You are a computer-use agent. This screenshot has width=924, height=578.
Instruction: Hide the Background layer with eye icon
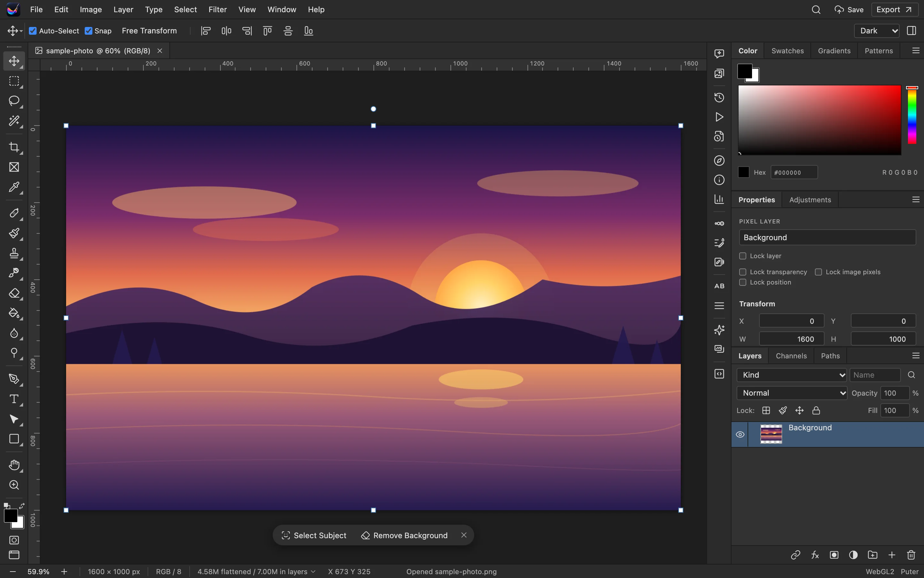(740, 434)
